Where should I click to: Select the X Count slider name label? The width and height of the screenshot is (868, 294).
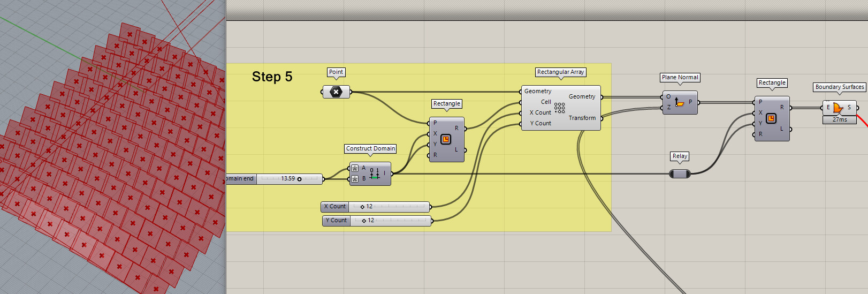tap(335, 206)
